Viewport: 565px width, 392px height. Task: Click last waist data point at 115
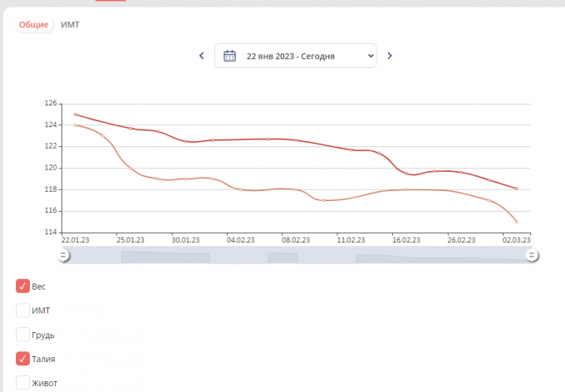(517, 222)
